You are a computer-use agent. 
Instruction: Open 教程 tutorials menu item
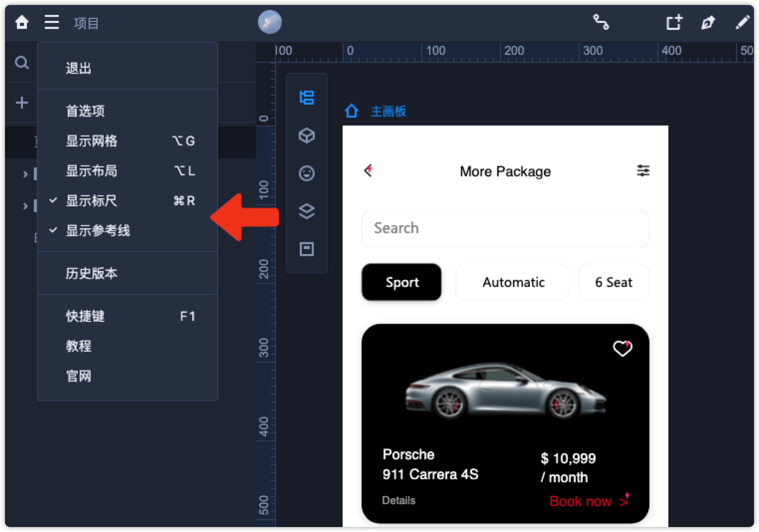point(127,346)
